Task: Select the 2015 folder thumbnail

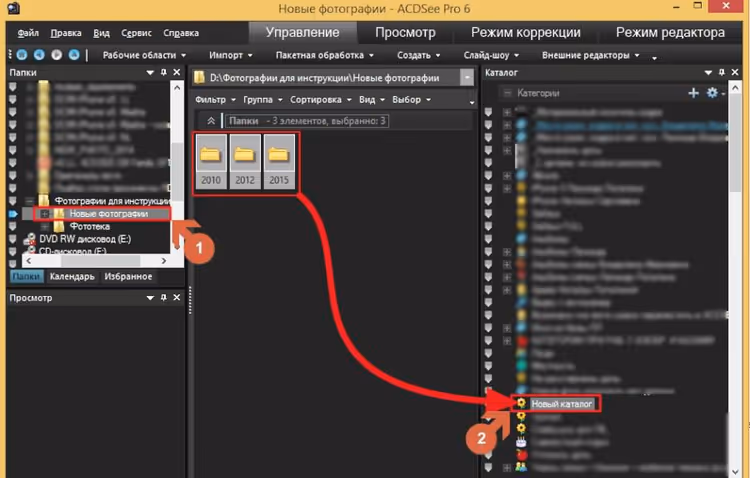Action: pyautogui.click(x=279, y=161)
